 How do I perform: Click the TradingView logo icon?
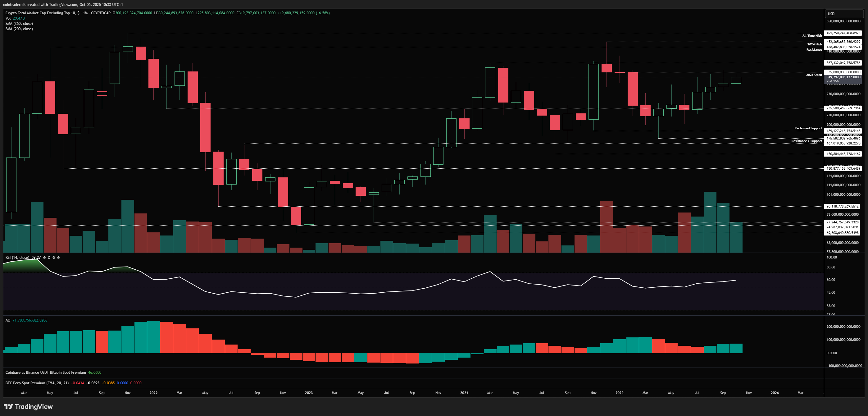tap(8, 407)
